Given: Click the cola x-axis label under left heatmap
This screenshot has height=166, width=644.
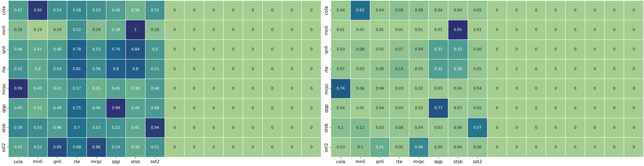Looking at the screenshot, I should [18, 162].
